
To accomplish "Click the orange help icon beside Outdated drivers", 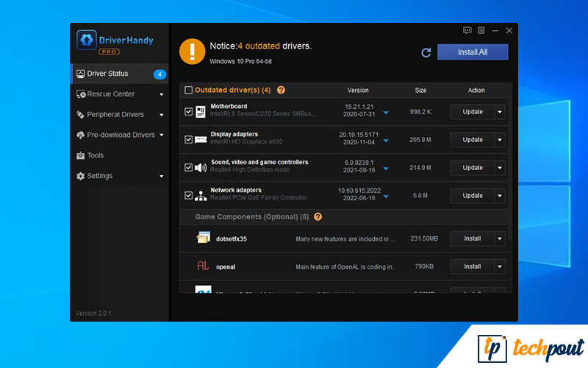I will click(281, 90).
